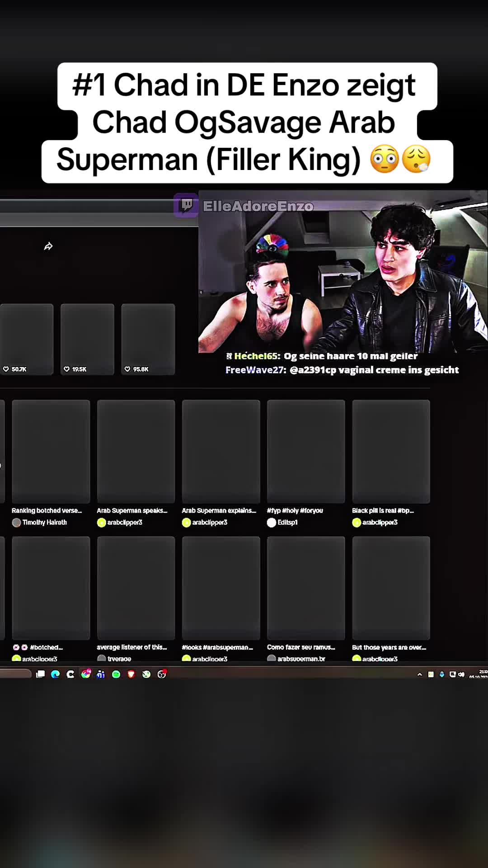Open the 'Black pill is real' video thumbnail
Image resolution: width=488 pixels, height=868 pixels.
391,451
